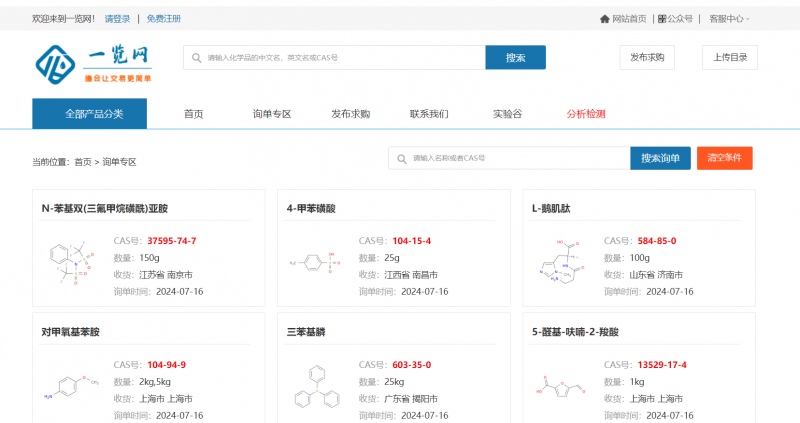Viewport: 800px width, 423px height.
Task: Click the 发布求购 button near the top-right
Action: [647, 57]
